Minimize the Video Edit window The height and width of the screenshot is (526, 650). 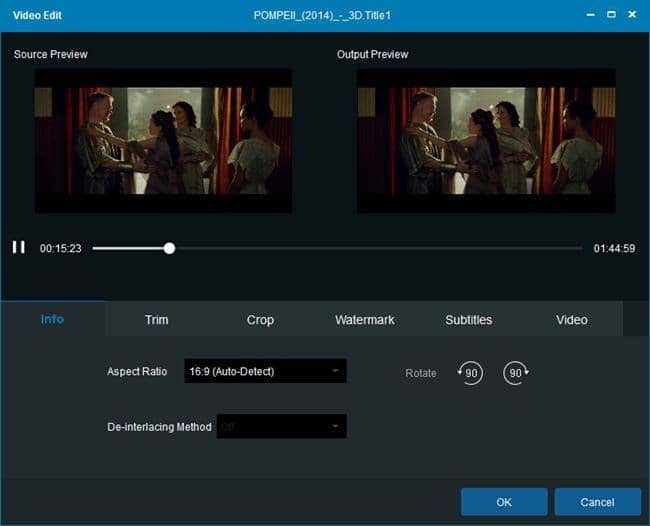click(x=591, y=15)
